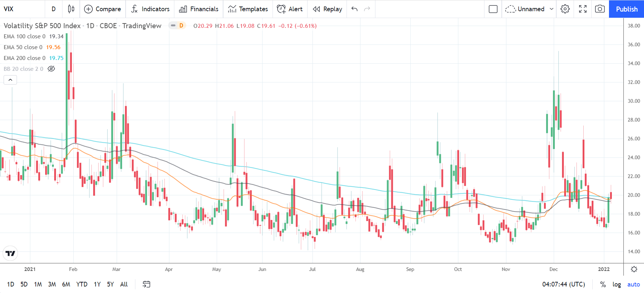Click the Volatility S&P 500 Index title
This screenshot has height=293, width=644.
tap(42, 26)
